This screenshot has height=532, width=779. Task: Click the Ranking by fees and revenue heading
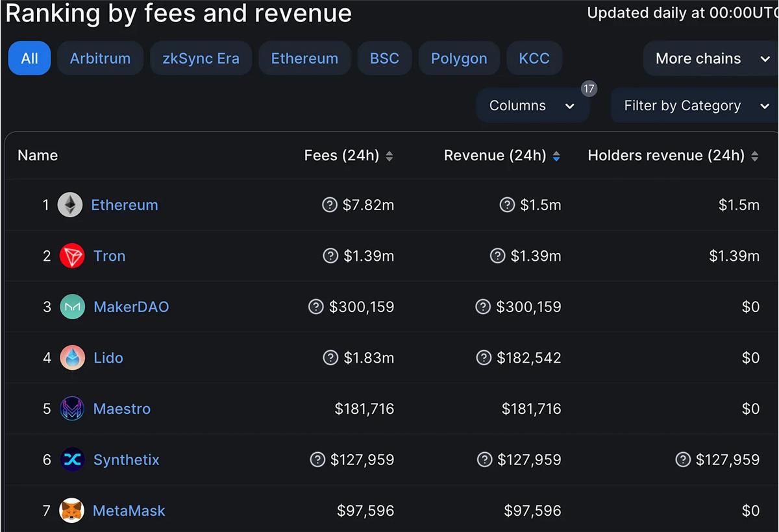pyautogui.click(x=179, y=14)
